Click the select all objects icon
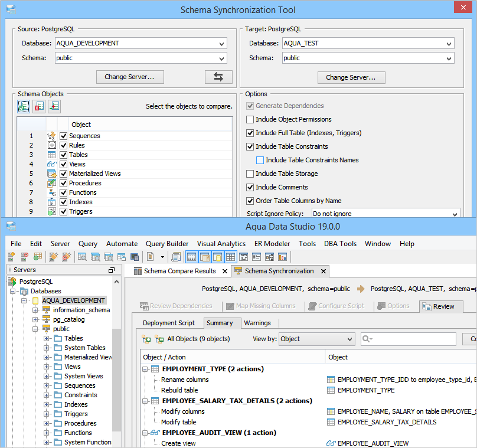Image resolution: width=477 pixels, height=448 pixels. click(x=24, y=106)
